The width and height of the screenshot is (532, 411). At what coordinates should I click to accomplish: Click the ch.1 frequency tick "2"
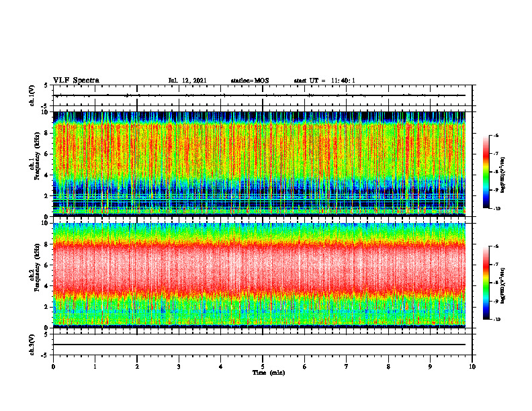pos(46,196)
